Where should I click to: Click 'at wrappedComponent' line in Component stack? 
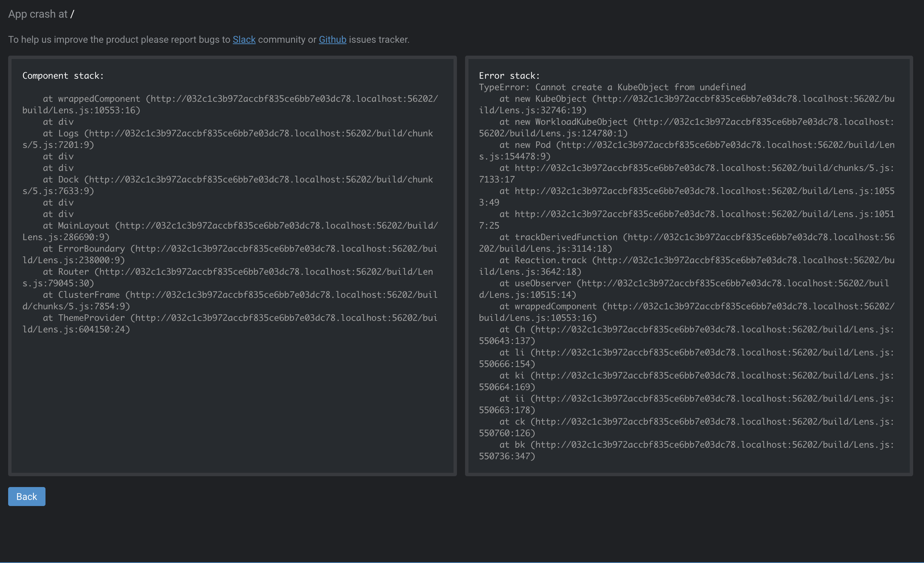pyautogui.click(x=230, y=104)
